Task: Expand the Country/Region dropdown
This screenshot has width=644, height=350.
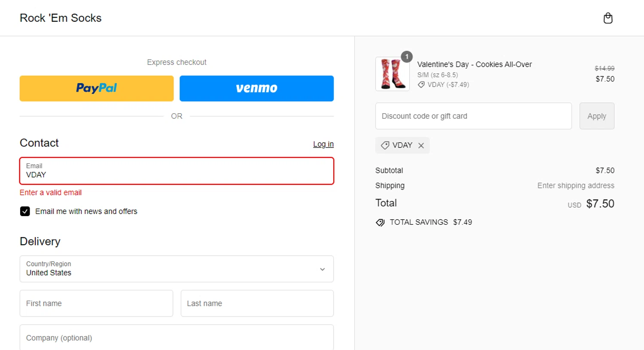Action: tap(176, 269)
